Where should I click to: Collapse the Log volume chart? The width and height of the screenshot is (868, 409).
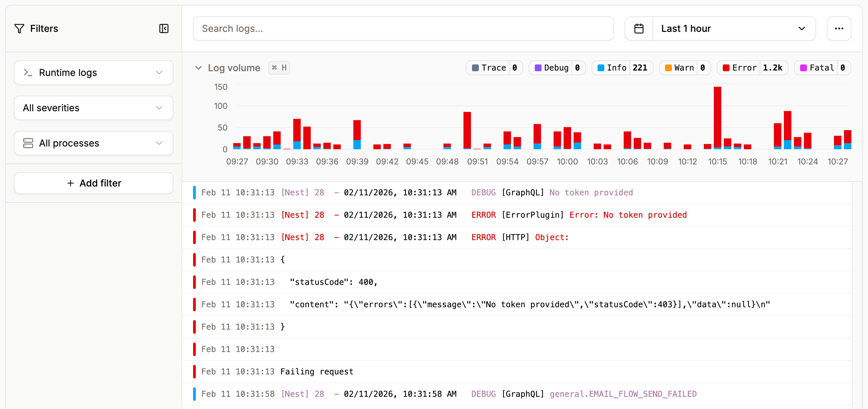(199, 67)
